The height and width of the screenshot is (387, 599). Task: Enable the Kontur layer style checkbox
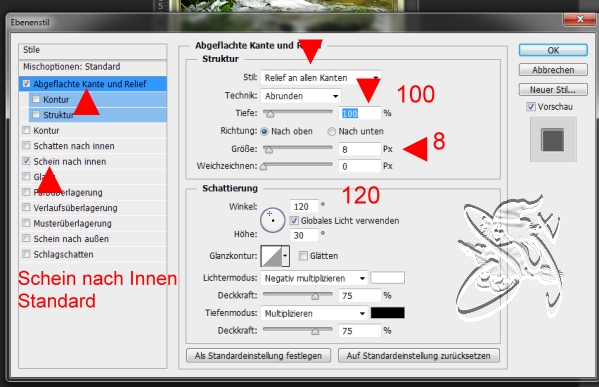click(26, 130)
